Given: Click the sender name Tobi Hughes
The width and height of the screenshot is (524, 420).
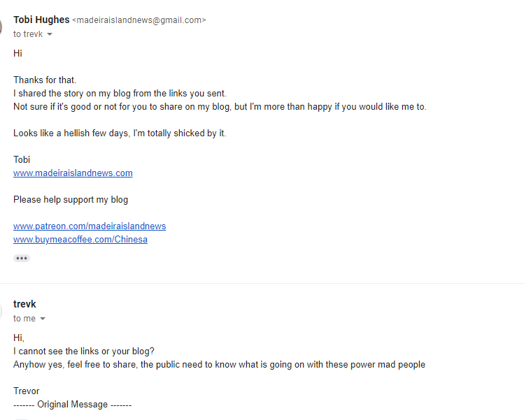Looking at the screenshot, I should coord(41,20).
